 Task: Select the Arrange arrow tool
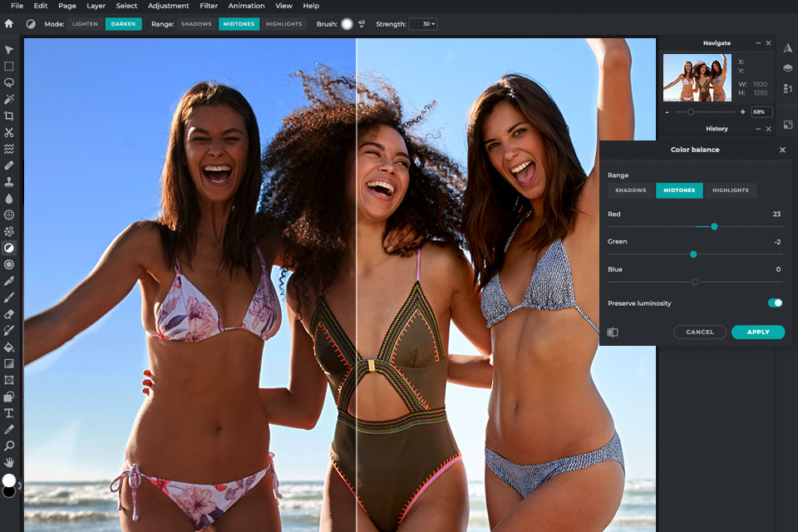click(8, 50)
